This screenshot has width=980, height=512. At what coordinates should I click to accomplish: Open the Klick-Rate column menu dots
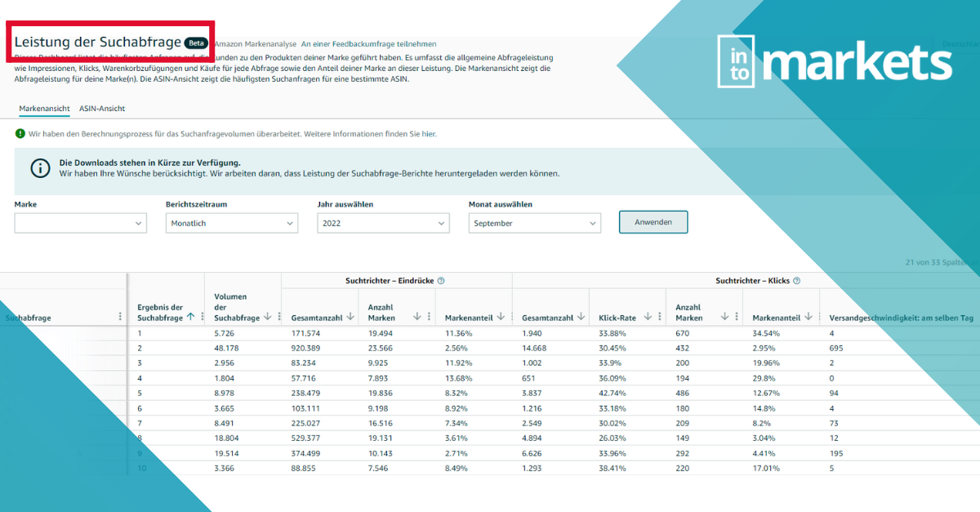658,317
